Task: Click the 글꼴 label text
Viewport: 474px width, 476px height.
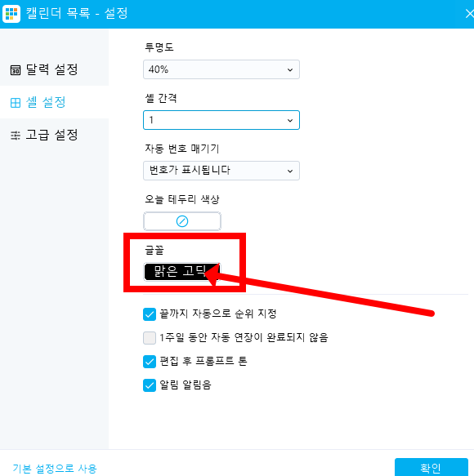Action: 154,250
